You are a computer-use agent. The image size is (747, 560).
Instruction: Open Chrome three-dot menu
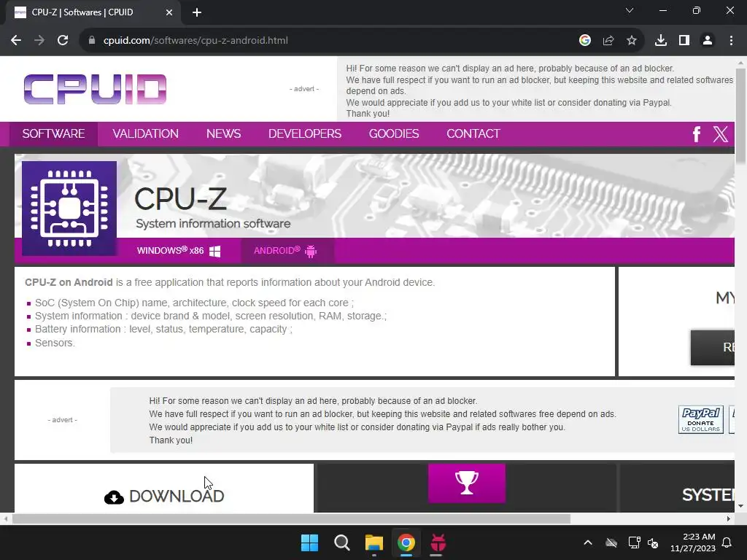731,41
